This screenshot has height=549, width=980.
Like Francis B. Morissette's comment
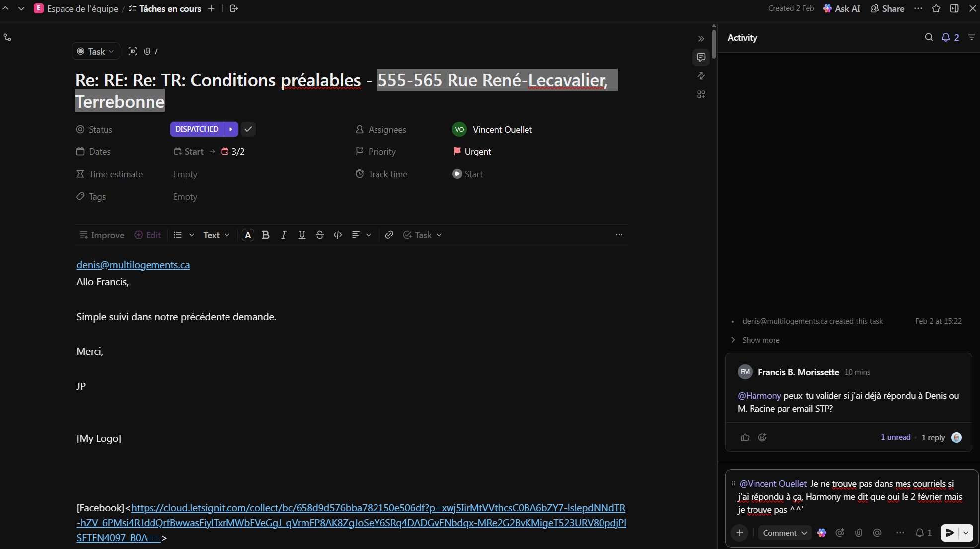[745, 437]
